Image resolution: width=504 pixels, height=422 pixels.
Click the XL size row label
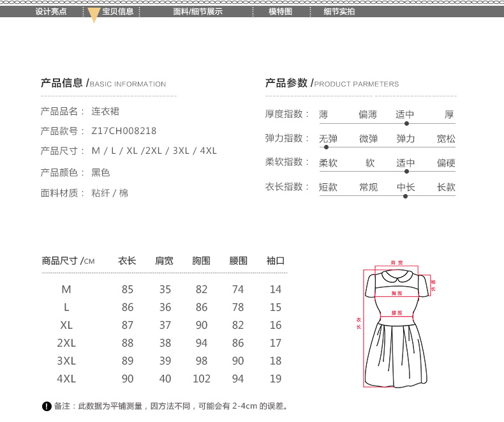click(x=66, y=325)
